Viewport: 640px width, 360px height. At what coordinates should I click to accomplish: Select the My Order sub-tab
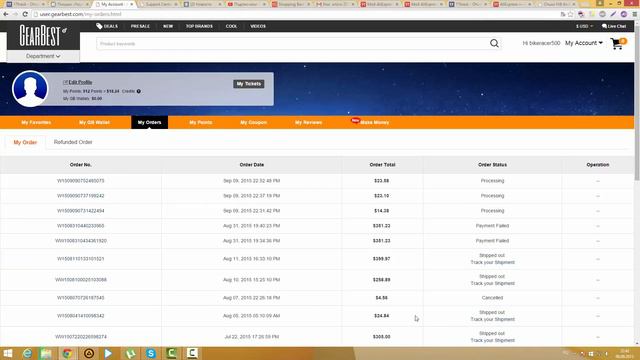point(25,142)
